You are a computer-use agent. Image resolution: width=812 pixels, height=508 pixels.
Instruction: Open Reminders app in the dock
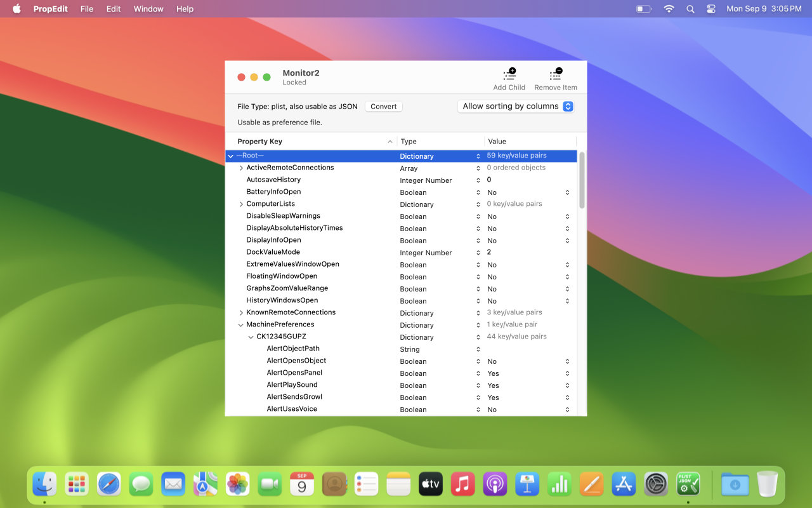tap(367, 485)
